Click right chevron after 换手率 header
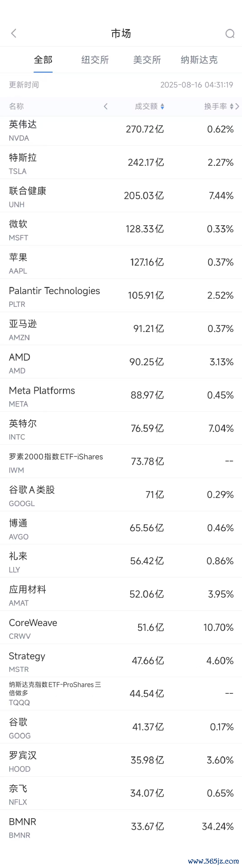 (238, 106)
